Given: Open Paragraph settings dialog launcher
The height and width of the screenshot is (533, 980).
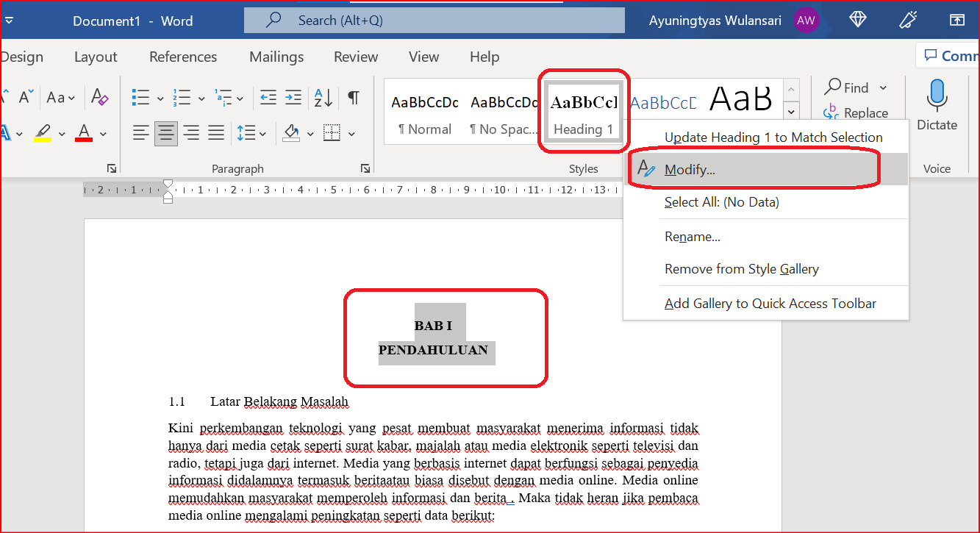Looking at the screenshot, I should (365, 168).
